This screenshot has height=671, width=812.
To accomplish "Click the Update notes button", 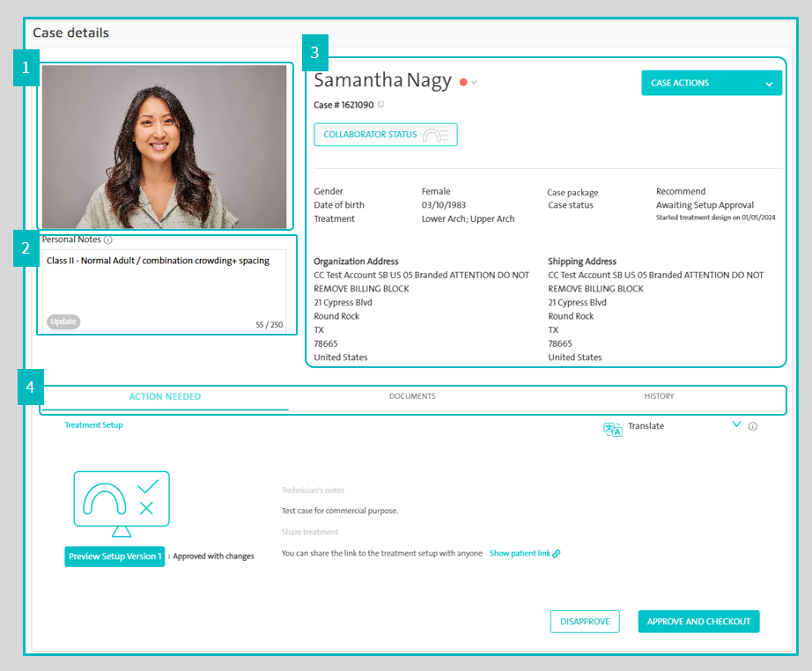I will coord(63,321).
